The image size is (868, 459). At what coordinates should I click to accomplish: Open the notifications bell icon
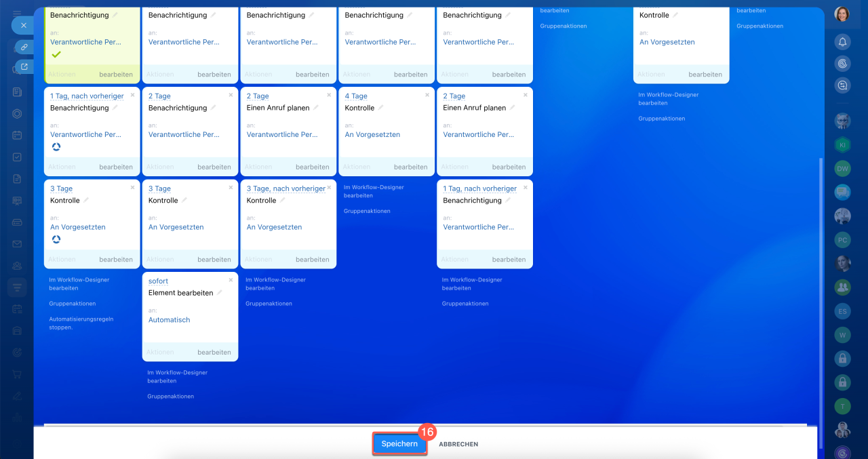pos(842,42)
